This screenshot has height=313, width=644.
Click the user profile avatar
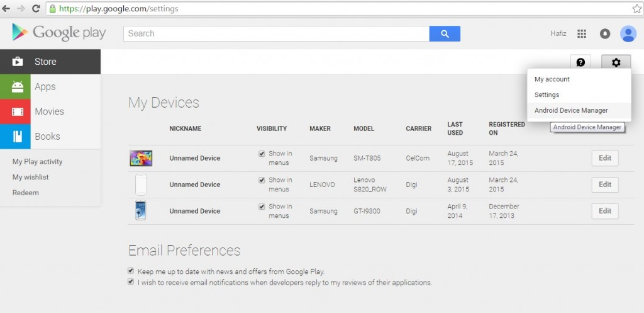[628, 33]
